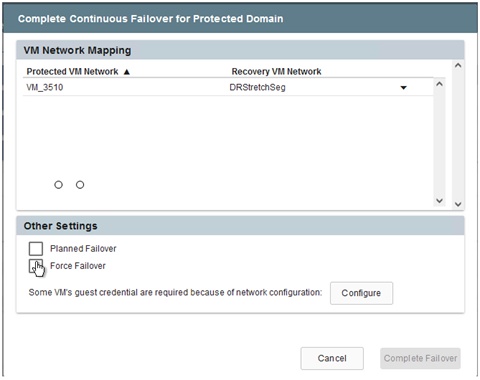This screenshot has width=480, height=380.
Task: Click inner table scrollbar up arrow
Action: [x=439, y=84]
